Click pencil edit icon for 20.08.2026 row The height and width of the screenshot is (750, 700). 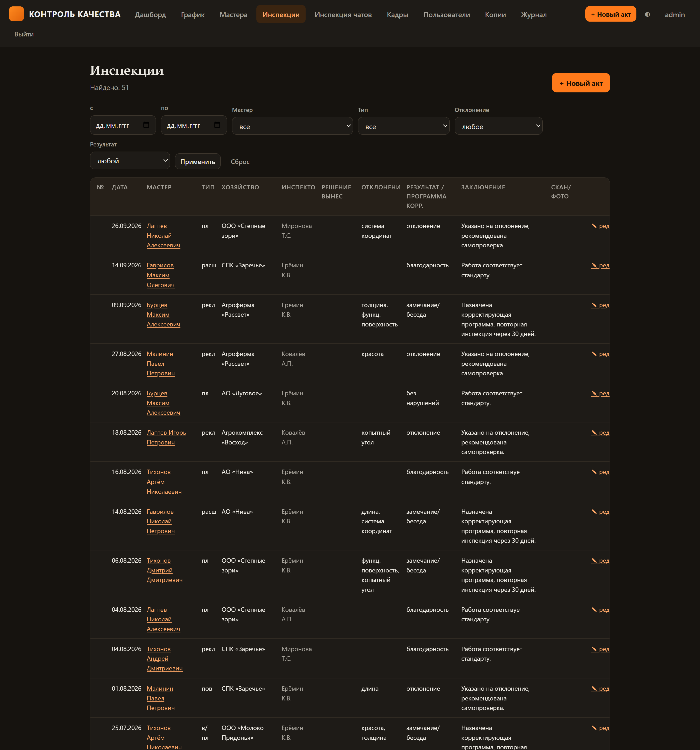594,393
